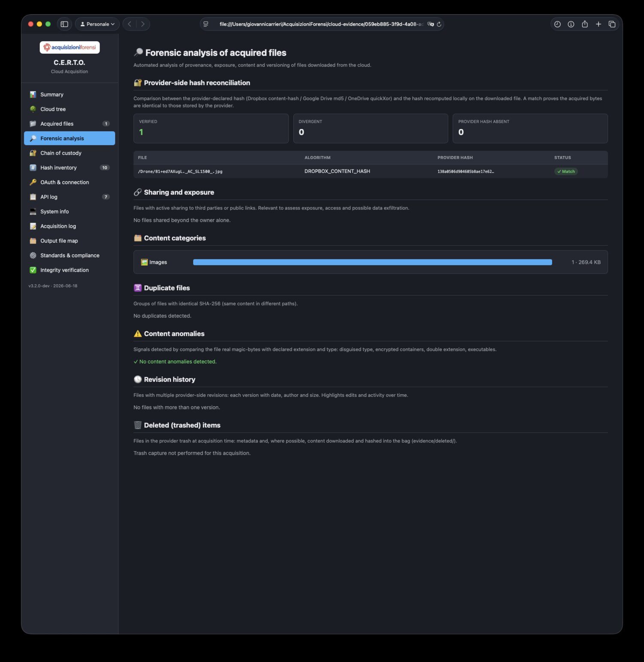The height and width of the screenshot is (662, 644).
Task: Click the file URL address field
Action: [x=321, y=24]
